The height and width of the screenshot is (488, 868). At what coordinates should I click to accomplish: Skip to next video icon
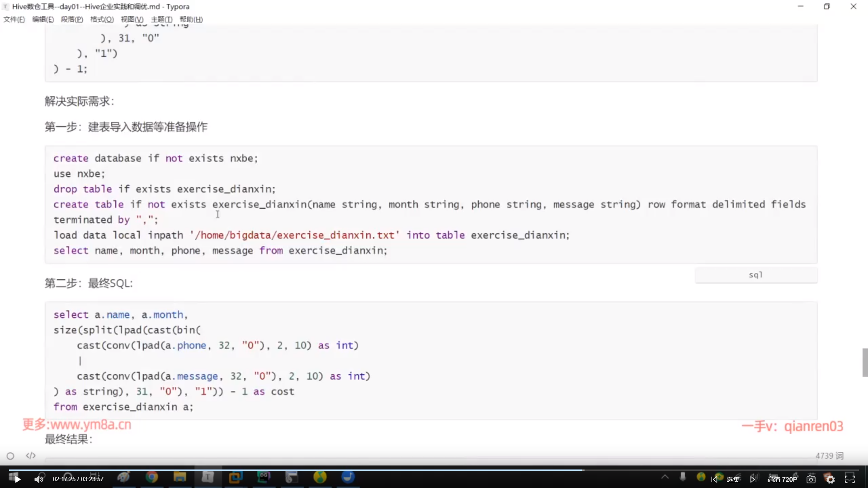pos(753,479)
